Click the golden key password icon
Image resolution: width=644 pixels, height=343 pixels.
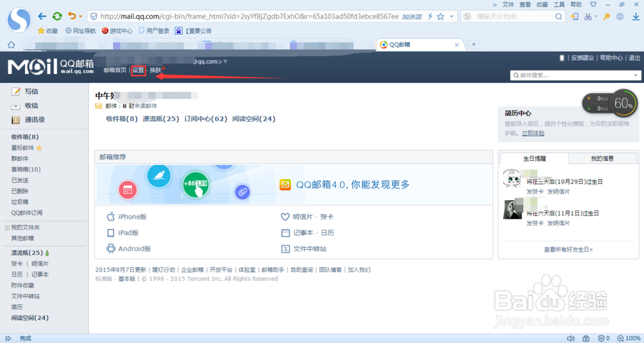click(x=606, y=17)
